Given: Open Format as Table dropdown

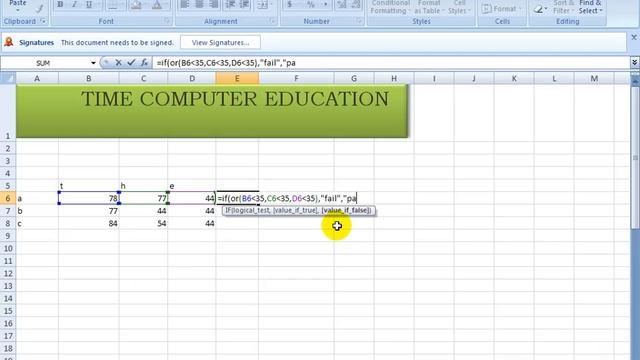Looking at the screenshot, I should [x=428, y=7].
